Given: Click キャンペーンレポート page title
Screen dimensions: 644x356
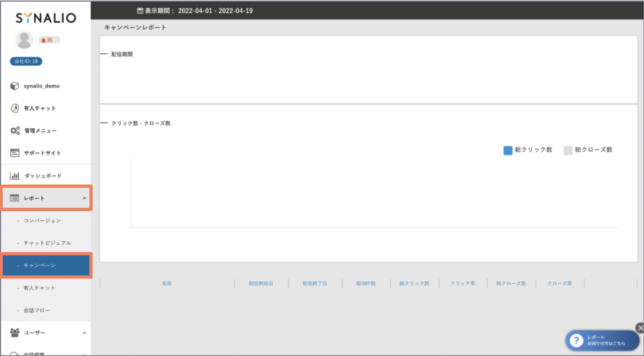Looking at the screenshot, I should coord(135,27).
